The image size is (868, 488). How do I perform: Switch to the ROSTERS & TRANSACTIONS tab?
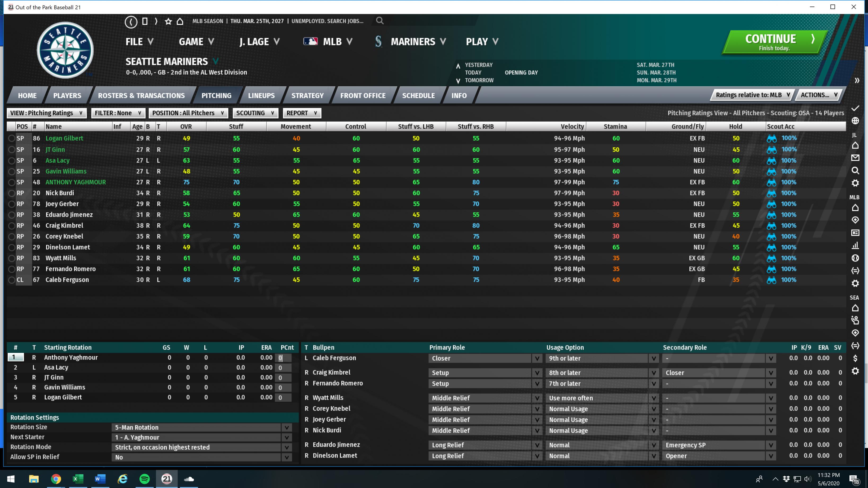pos(141,96)
